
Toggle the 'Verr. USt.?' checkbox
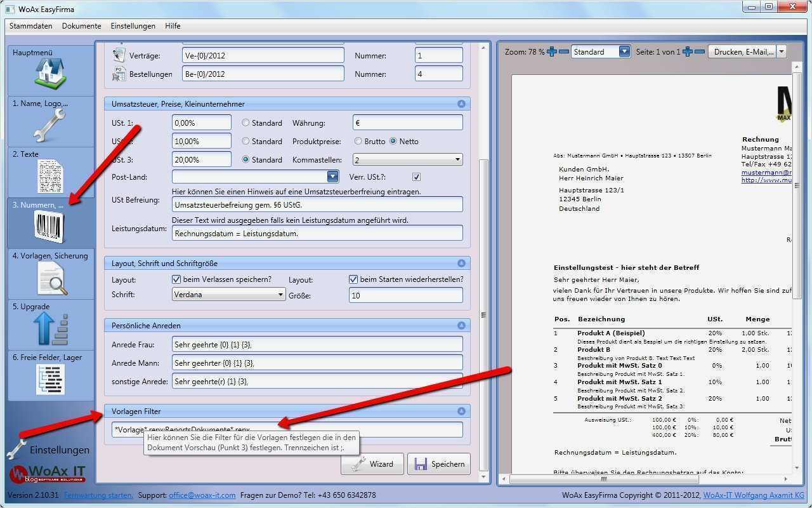pyautogui.click(x=416, y=177)
